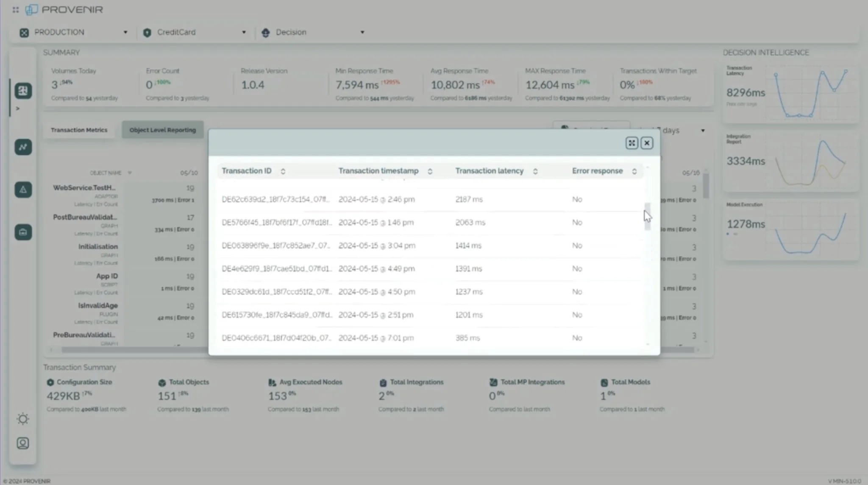Switch to Object Level Reporting tab

tap(163, 130)
